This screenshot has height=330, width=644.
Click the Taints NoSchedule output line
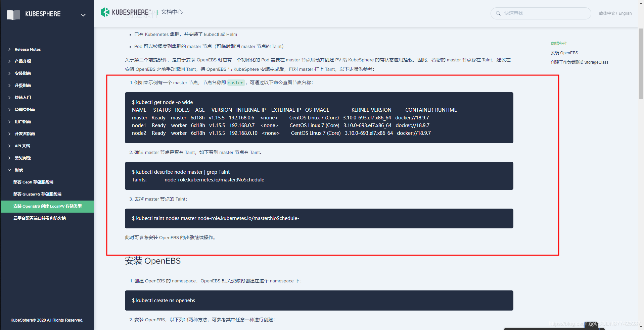[x=198, y=180]
